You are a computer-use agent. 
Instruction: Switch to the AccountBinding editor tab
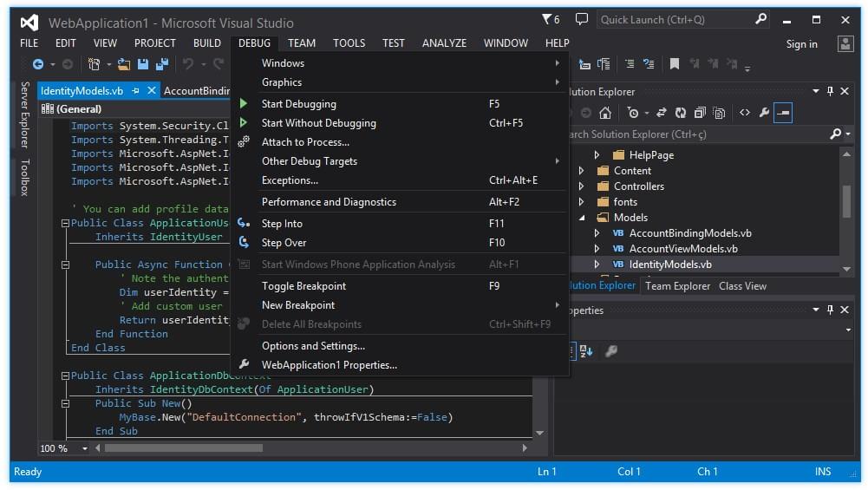tap(197, 91)
